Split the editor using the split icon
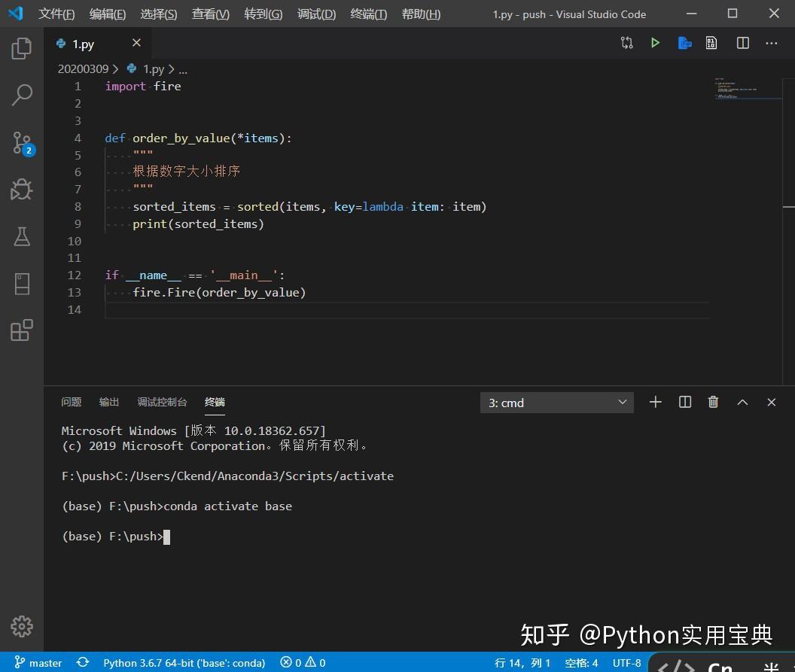This screenshot has width=795, height=672. tap(742, 43)
